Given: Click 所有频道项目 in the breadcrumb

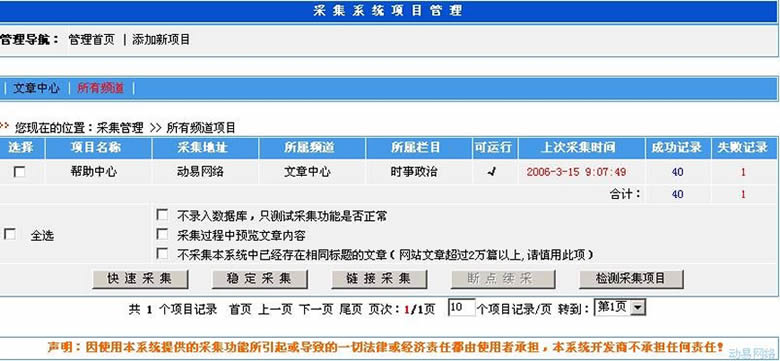Looking at the screenshot, I should tap(200, 128).
